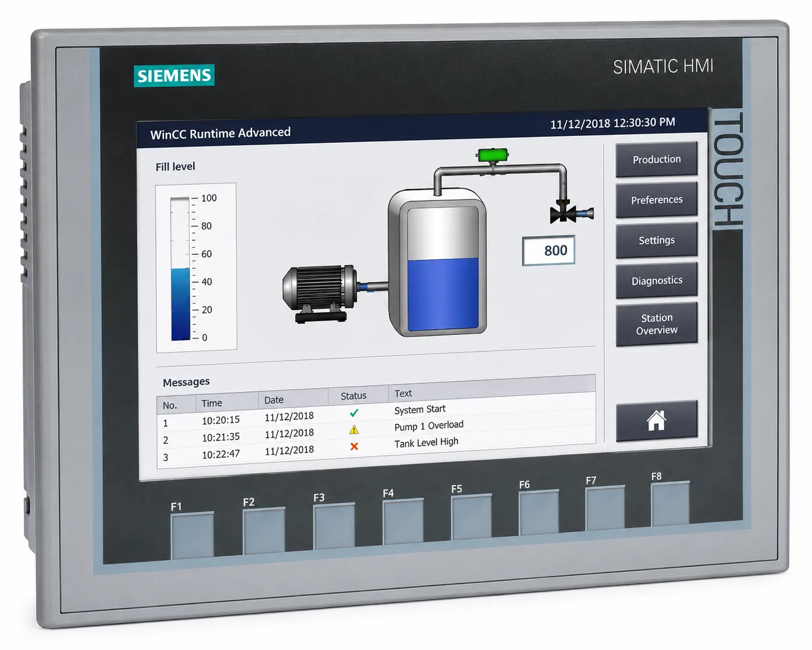Open the Settings screen
Viewport: 812px width, 650px height.
(656, 240)
